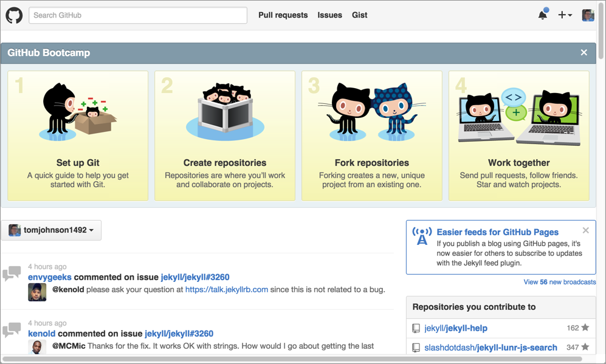
Task: Click the Search GitHub field
Action: [x=138, y=15]
